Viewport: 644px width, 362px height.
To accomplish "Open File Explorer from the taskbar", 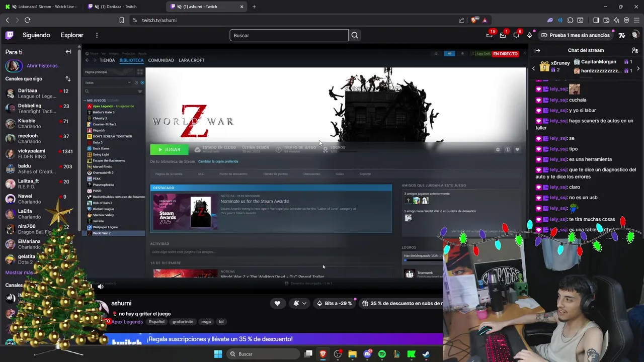I will [x=352, y=354].
